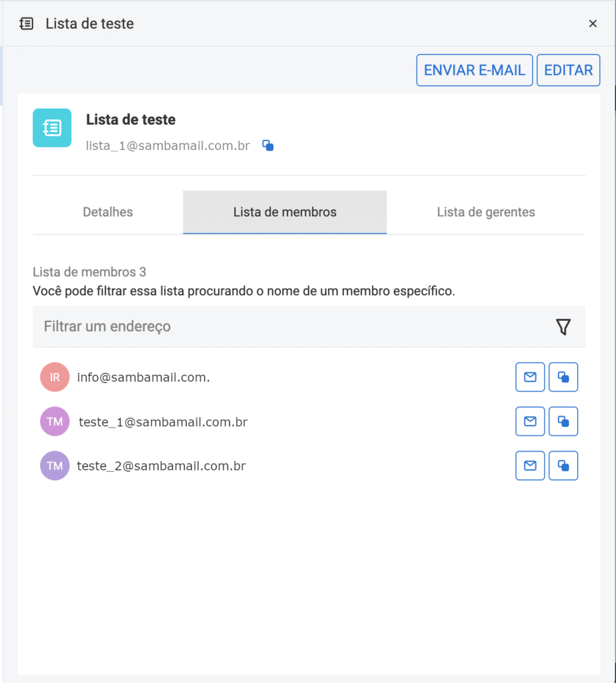
Task: Send email to teste_1@sambamail.com.br
Action: coord(530,422)
